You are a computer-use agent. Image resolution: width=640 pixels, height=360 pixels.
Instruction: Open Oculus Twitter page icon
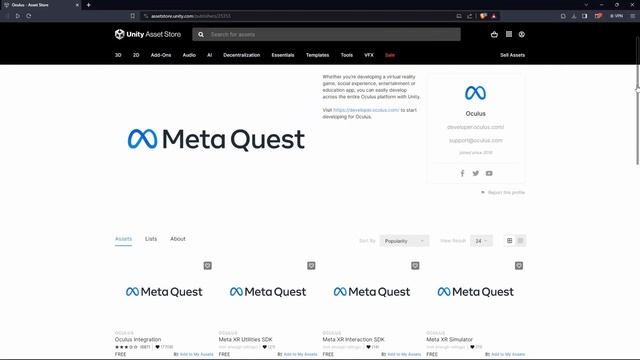(476, 173)
